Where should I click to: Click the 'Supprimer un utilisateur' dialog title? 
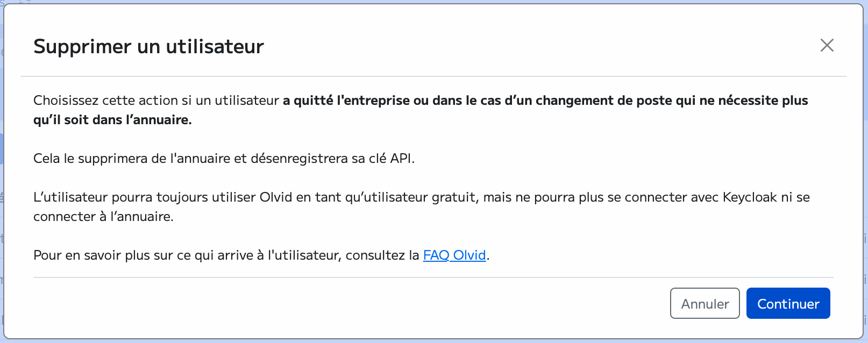click(148, 47)
